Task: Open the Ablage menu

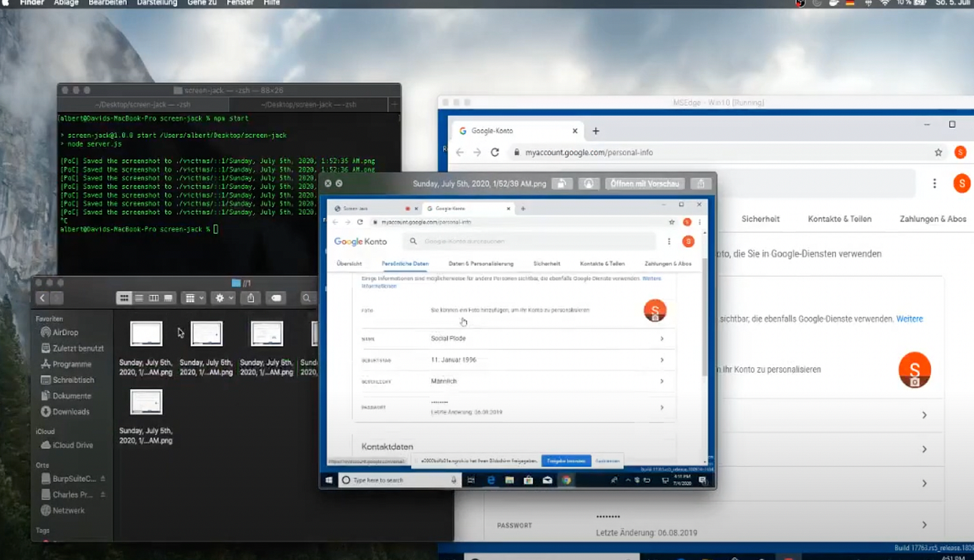Action: pos(66,3)
